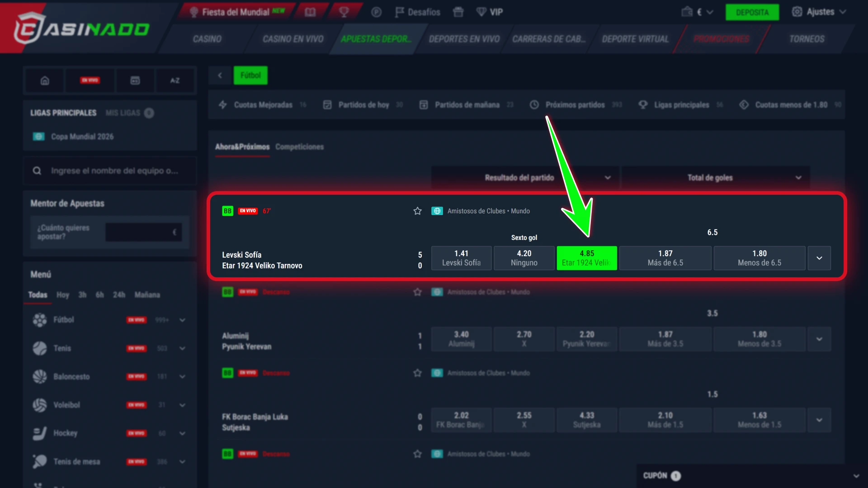Click the coin P icon in top bar
This screenshot has height=488, width=868.
376,12
